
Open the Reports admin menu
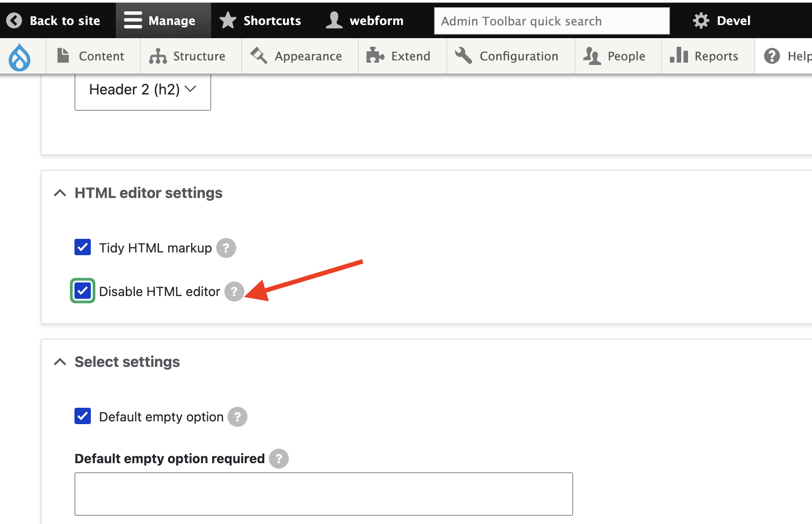tap(708, 56)
